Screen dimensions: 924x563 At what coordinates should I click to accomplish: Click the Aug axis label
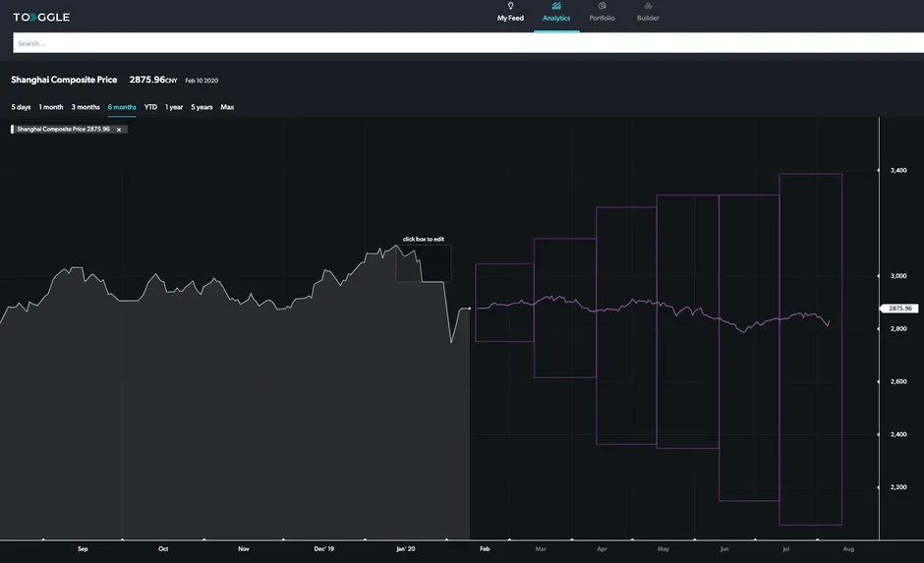point(848,549)
